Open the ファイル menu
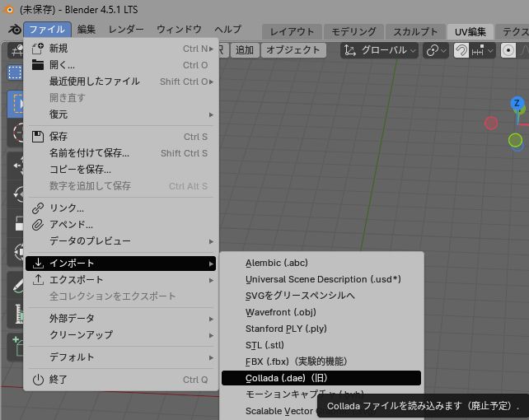Screen dimensions: 529x420 click(x=47, y=30)
